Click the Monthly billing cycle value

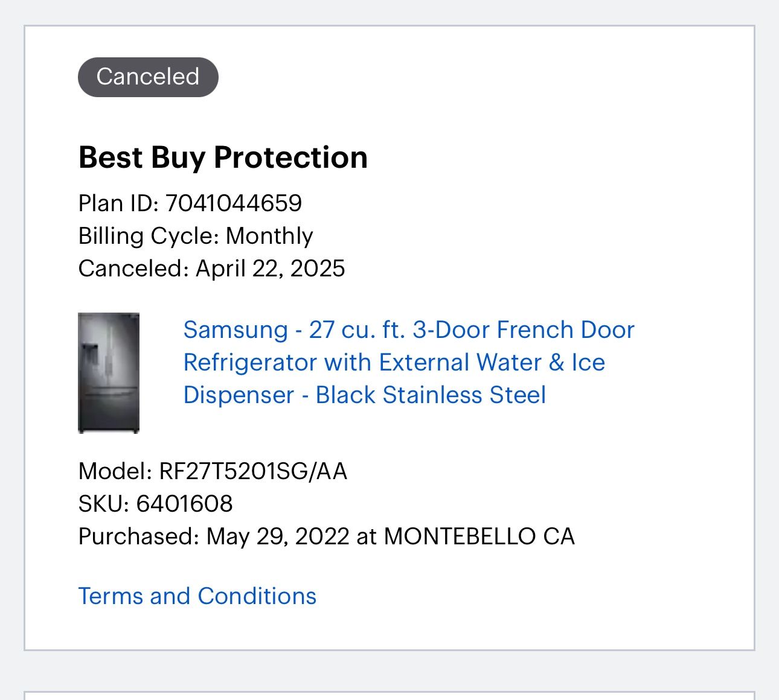(x=269, y=236)
